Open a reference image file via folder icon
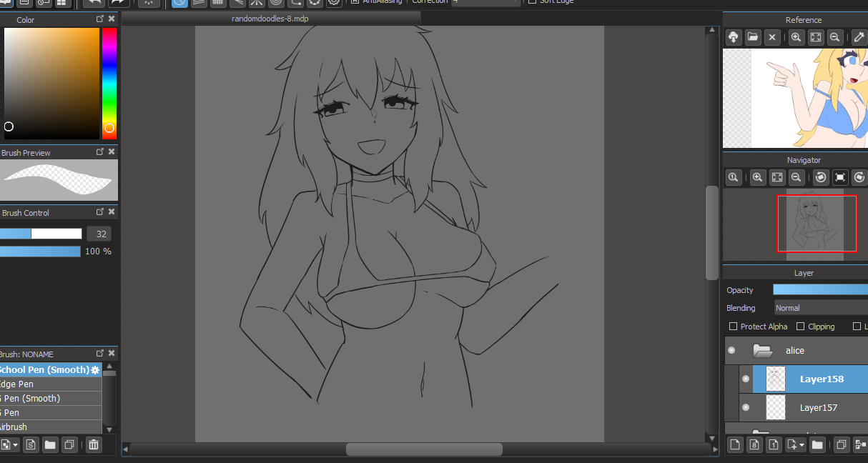868x463 pixels. 753,37
